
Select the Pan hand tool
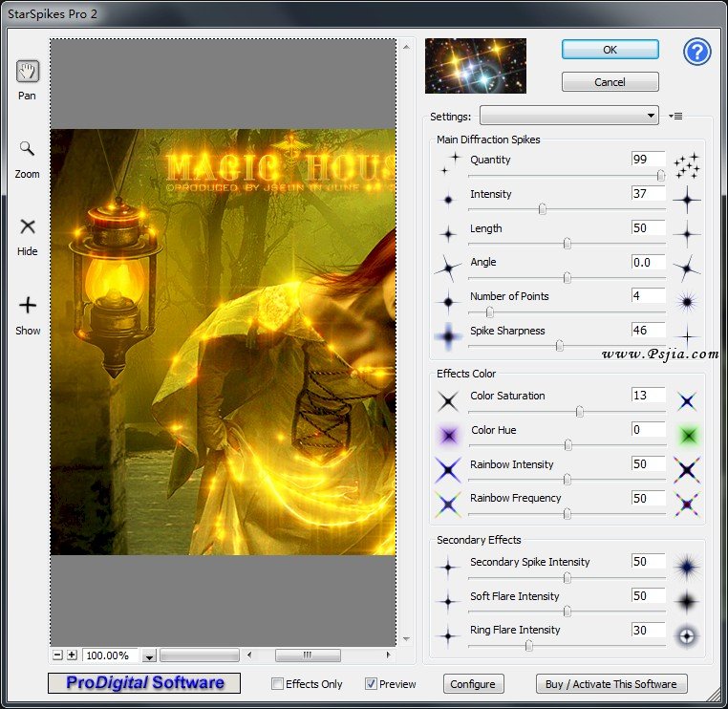(x=28, y=72)
